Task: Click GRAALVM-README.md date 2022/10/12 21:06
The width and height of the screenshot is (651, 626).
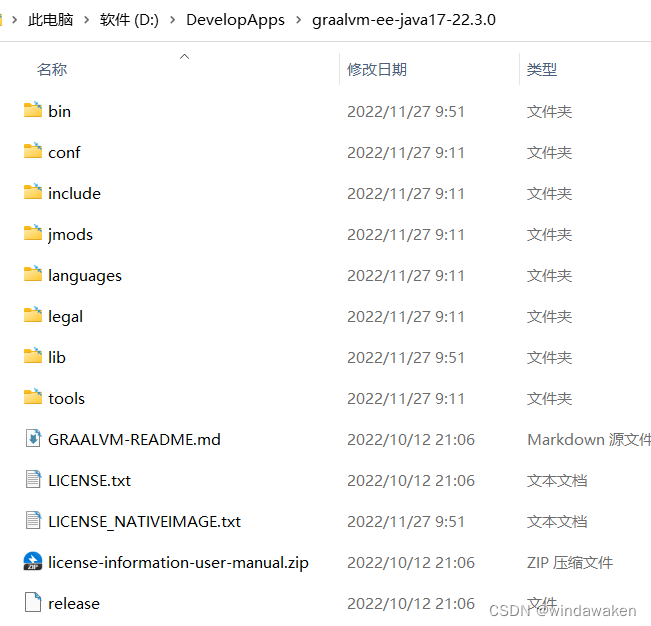Action: pos(411,440)
